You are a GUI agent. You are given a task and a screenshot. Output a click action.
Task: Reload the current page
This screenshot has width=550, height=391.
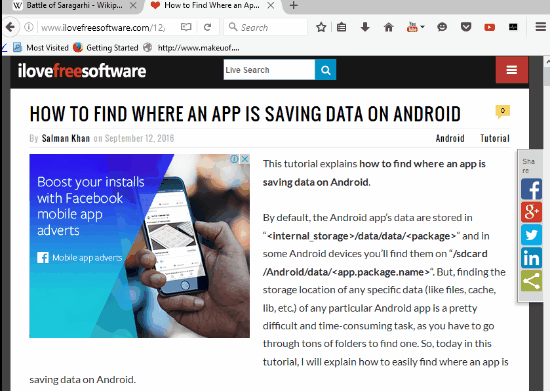tap(208, 27)
